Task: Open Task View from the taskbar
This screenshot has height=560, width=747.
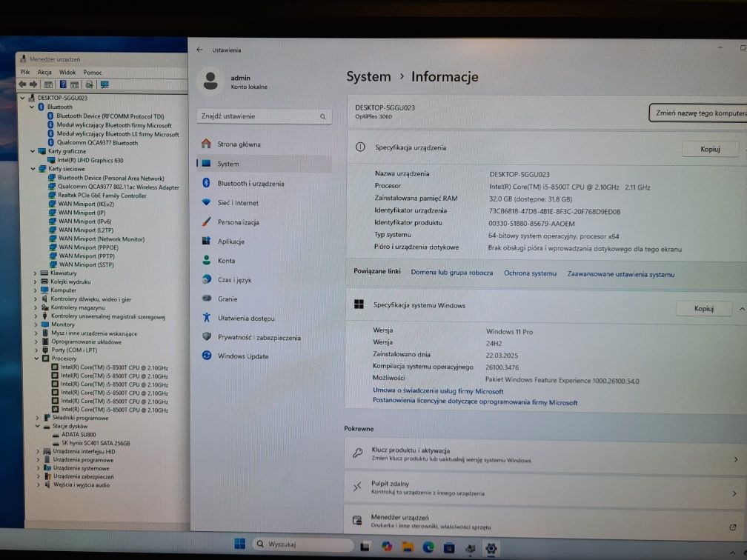Action: pyautogui.click(x=365, y=546)
